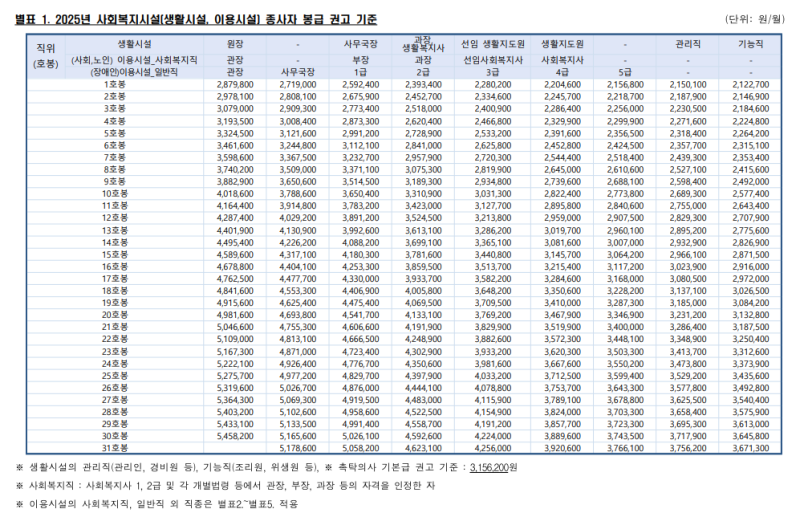Select the cell showing 2,808,100
This screenshot has height=513, width=800.
point(297,96)
